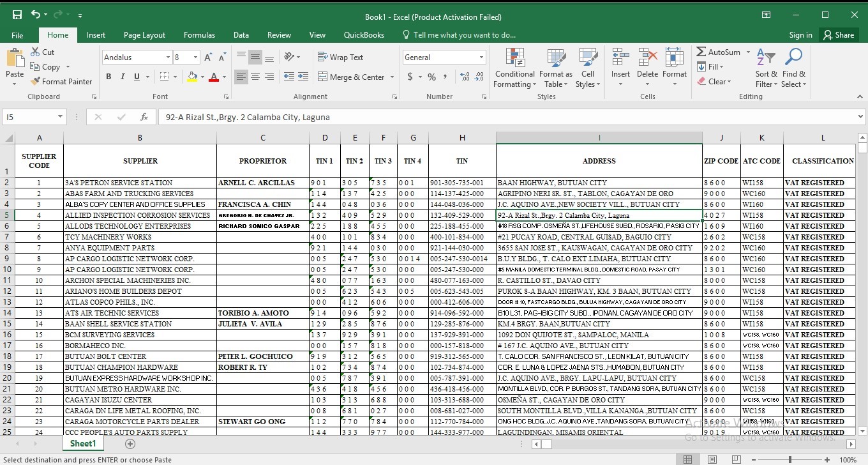Apply Comma Style format
The height and width of the screenshot is (465, 868).
[x=445, y=77]
